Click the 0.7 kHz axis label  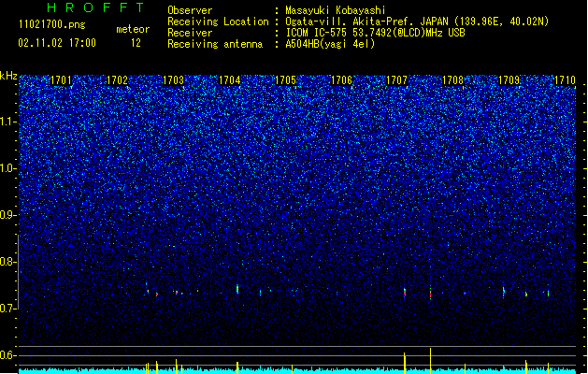coord(7,309)
